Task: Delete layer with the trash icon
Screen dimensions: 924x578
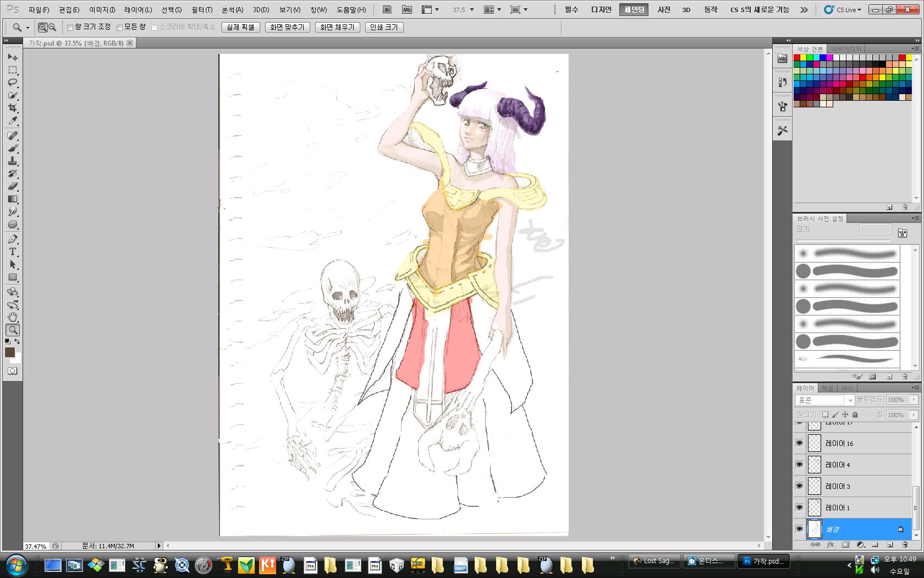Action: pos(905,544)
